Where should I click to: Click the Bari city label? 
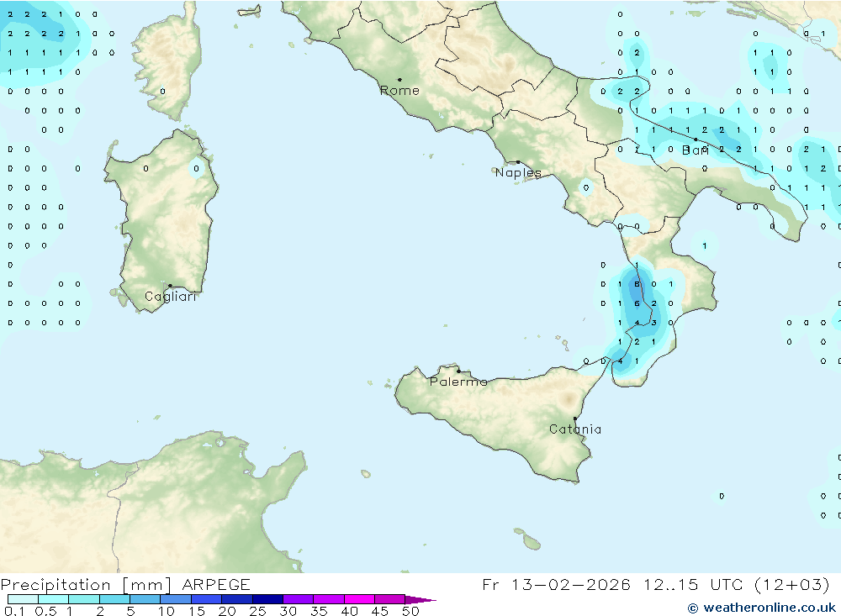click(x=696, y=150)
